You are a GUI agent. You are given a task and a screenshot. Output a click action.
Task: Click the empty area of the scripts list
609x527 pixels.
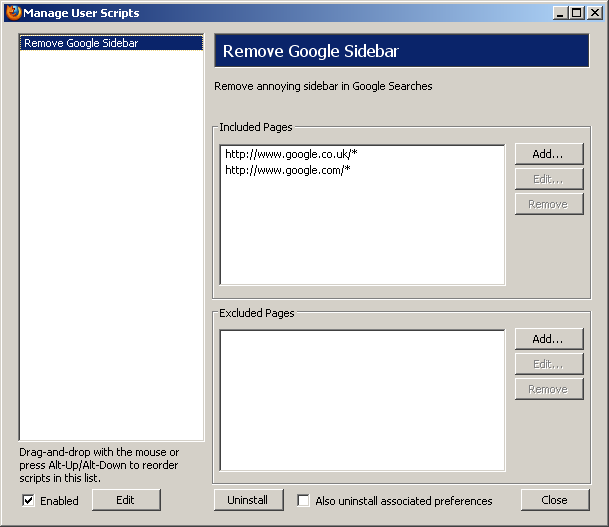pos(110,250)
